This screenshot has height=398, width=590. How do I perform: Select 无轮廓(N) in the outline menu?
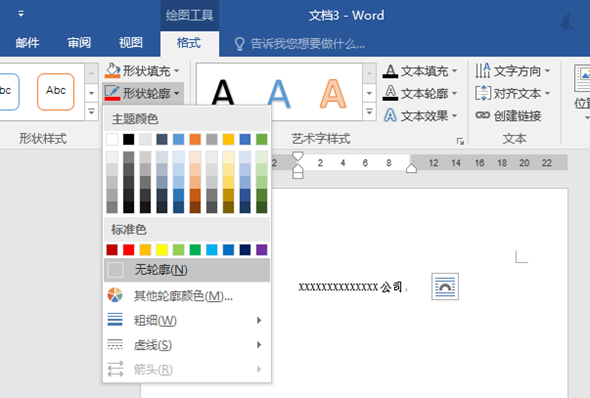187,270
